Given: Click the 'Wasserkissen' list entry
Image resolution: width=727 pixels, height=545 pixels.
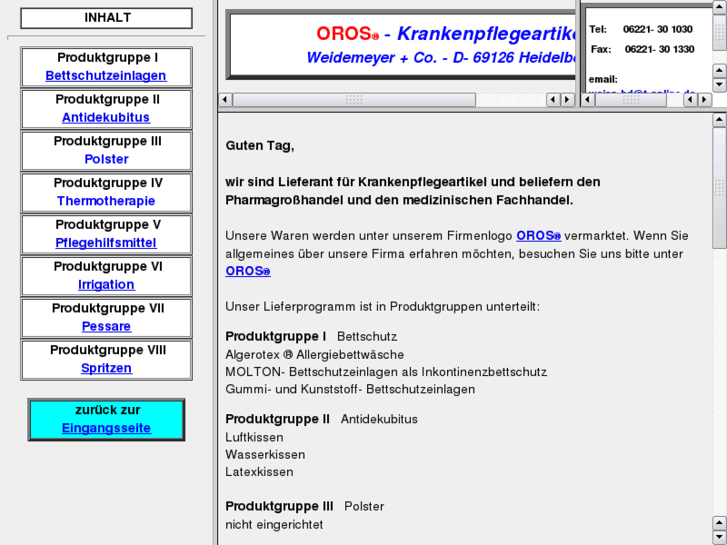Looking at the screenshot, I should pyautogui.click(x=265, y=455).
